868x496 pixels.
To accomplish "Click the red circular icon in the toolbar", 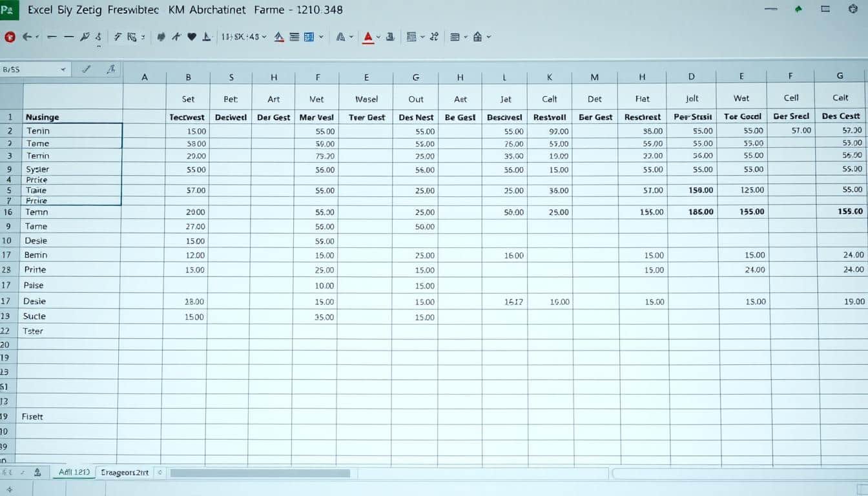I will point(9,37).
